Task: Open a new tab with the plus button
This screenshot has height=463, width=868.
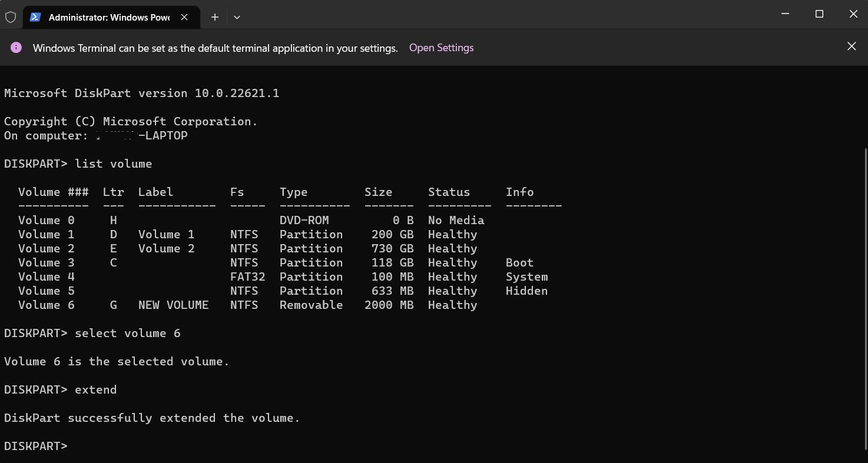Action: [x=215, y=17]
